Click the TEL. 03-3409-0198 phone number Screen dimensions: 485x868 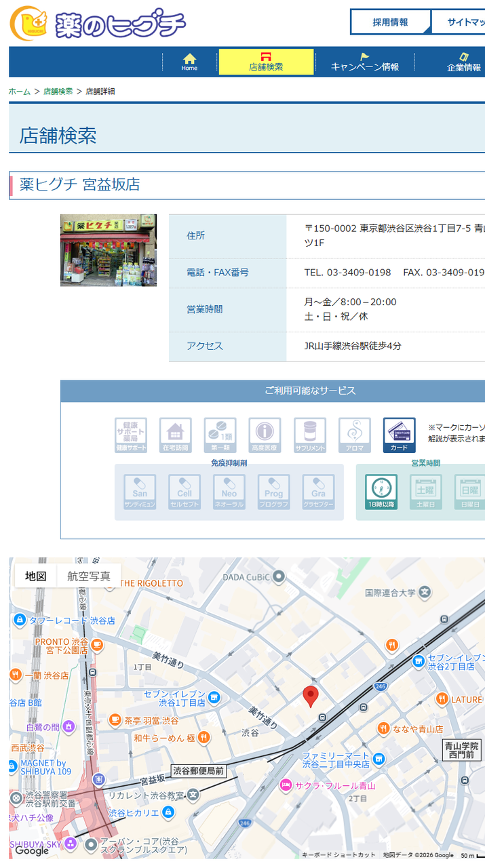(347, 272)
